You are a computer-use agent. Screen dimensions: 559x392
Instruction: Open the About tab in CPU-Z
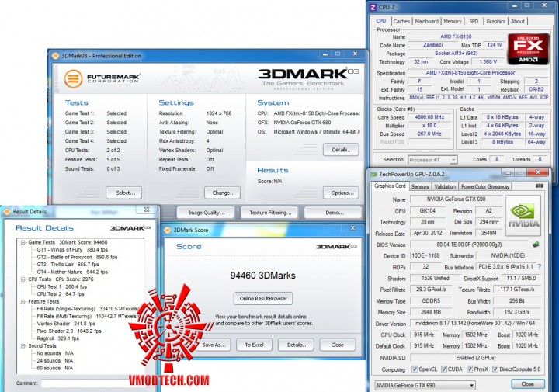tap(518, 22)
